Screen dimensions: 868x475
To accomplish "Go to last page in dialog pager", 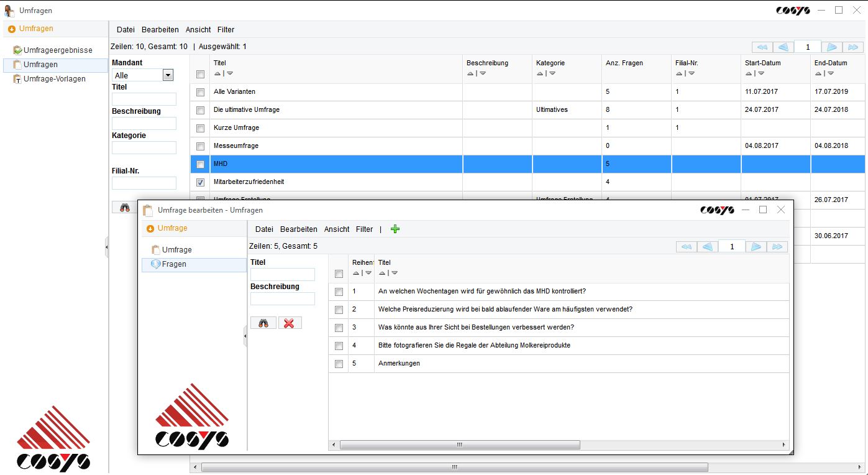I will [x=777, y=247].
